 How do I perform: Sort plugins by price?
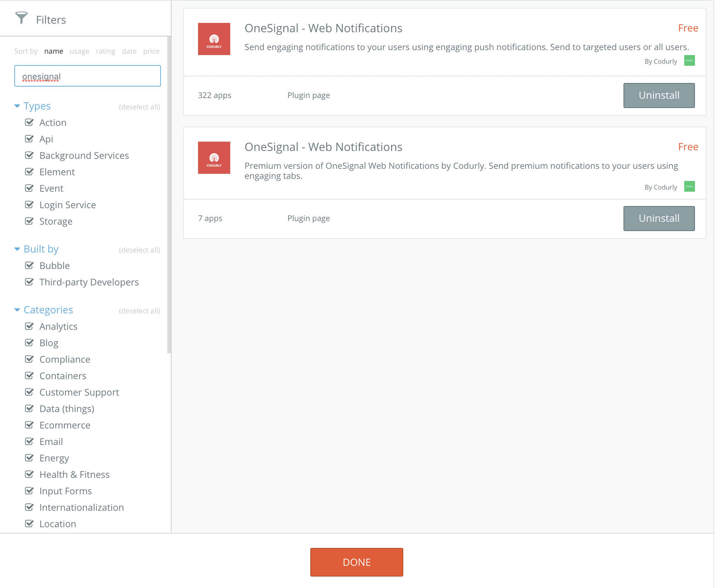(x=151, y=51)
